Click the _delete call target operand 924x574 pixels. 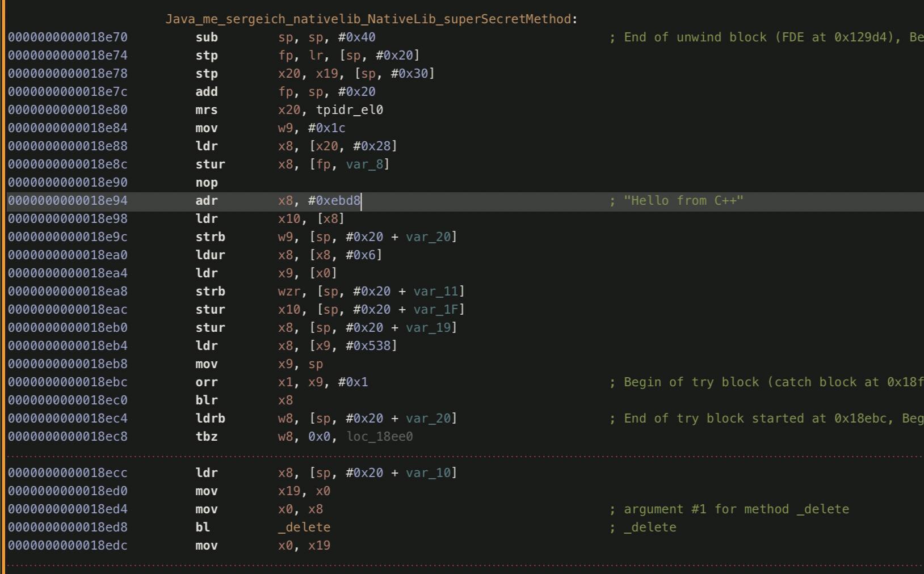(304, 527)
